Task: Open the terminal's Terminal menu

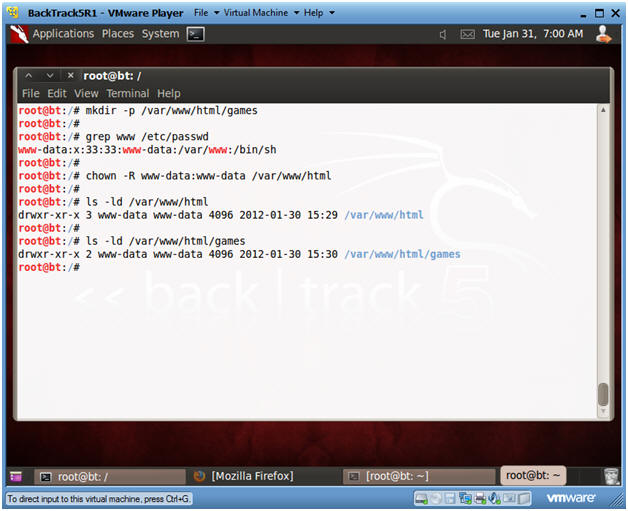Action: click(128, 93)
